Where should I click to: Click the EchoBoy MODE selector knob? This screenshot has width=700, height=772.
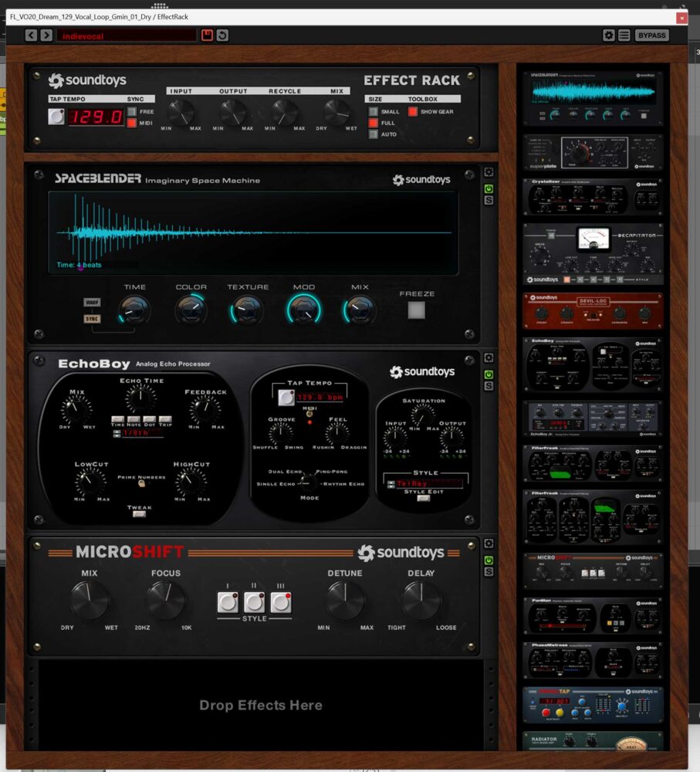tap(309, 482)
